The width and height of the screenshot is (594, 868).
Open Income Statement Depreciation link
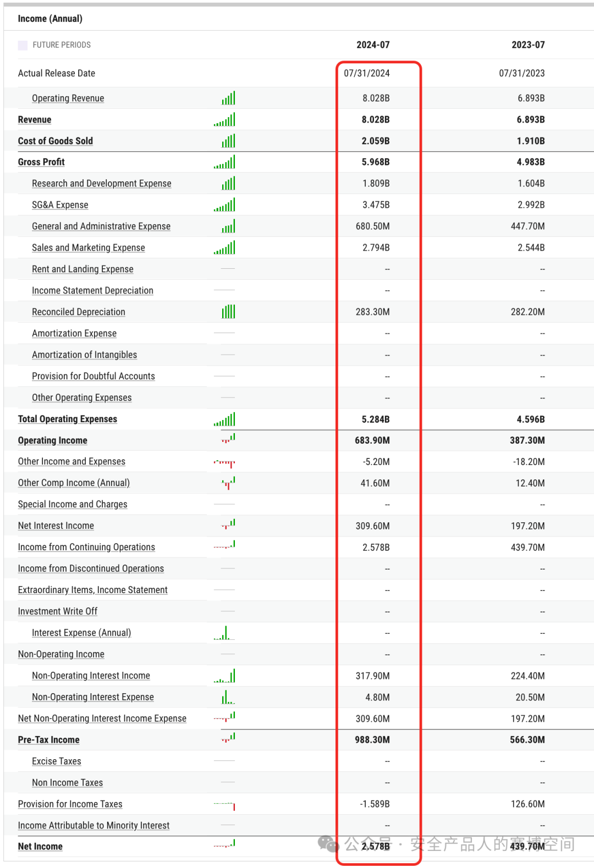point(92,291)
